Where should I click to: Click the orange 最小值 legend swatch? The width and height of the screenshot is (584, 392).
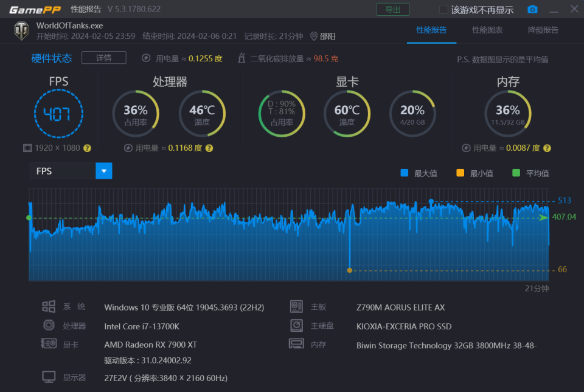460,173
